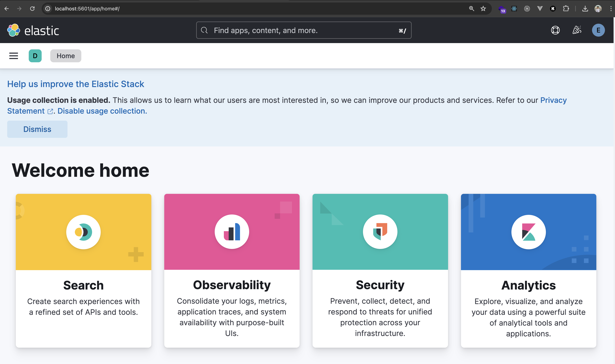Open the Kibana help menu
This screenshot has width=615, height=364.
tap(555, 30)
